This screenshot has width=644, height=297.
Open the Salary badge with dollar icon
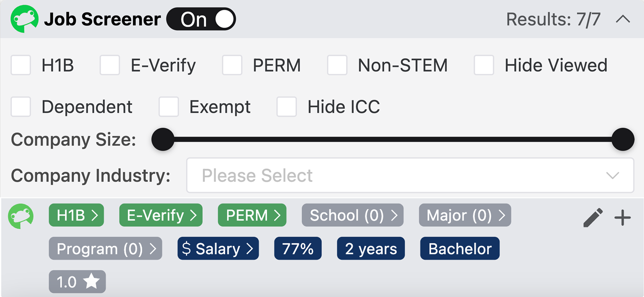pyautogui.click(x=218, y=248)
